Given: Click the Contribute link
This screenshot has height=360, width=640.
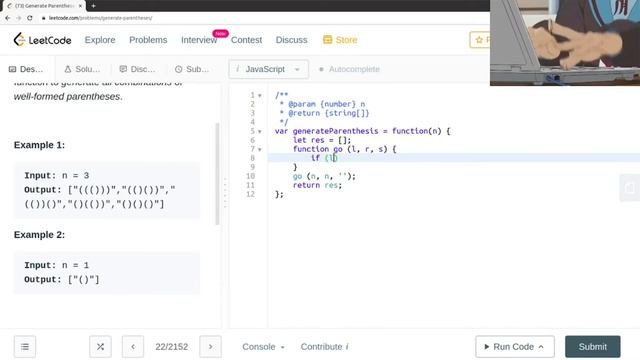Looking at the screenshot, I should pyautogui.click(x=324, y=347).
